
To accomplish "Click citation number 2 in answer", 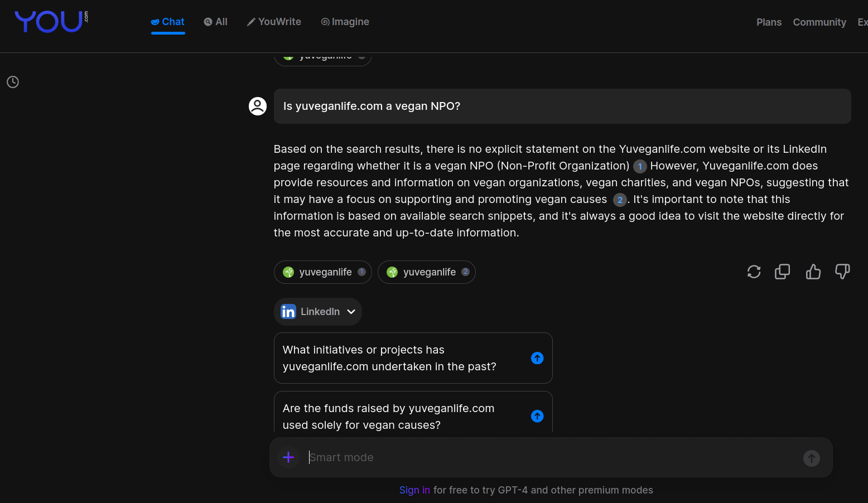I will point(620,200).
